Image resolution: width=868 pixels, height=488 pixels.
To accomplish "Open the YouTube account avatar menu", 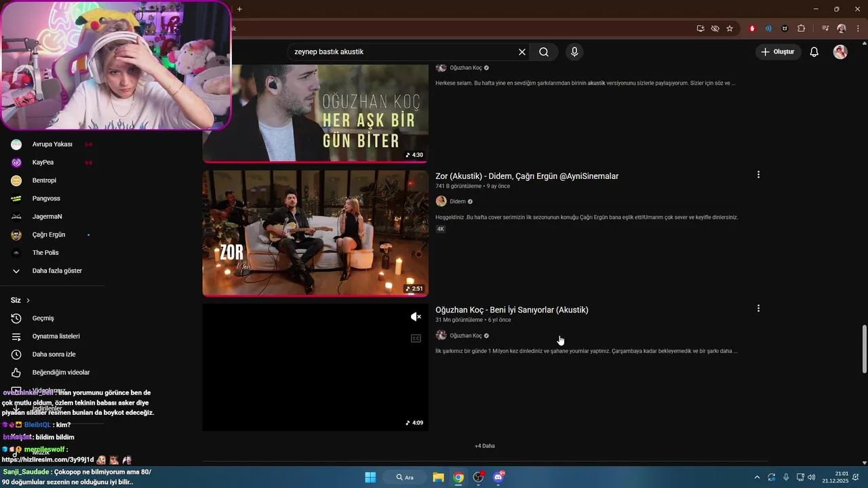I will 840,52.
